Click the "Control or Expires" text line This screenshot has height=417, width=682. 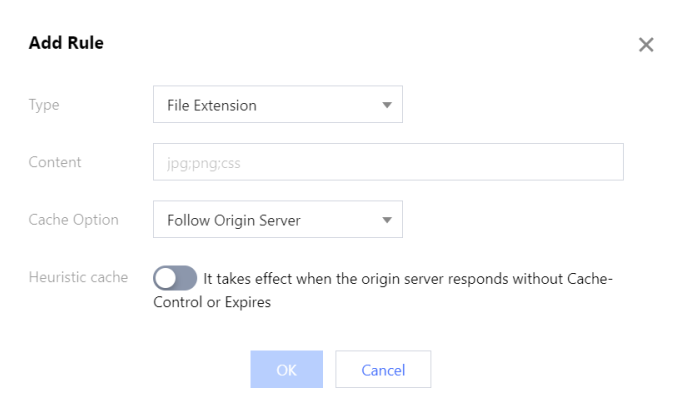point(212,300)
